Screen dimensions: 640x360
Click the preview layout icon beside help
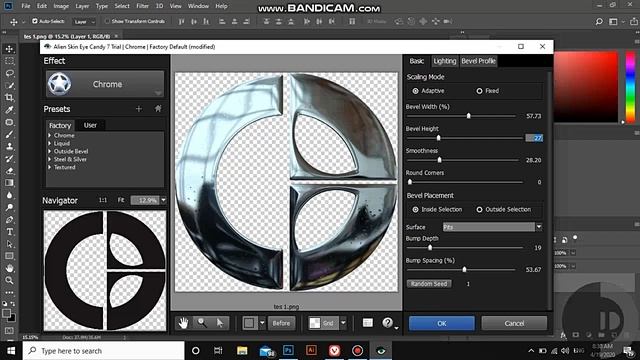click(368, 323)
